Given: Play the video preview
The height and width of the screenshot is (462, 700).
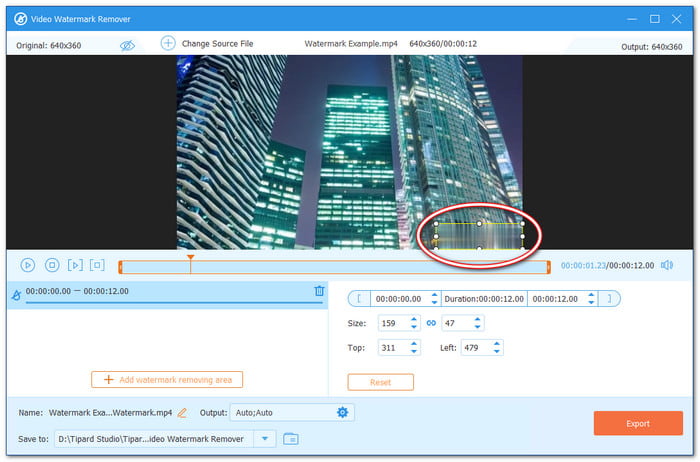Looking at the screenshot, I should [x=28, y=265].
